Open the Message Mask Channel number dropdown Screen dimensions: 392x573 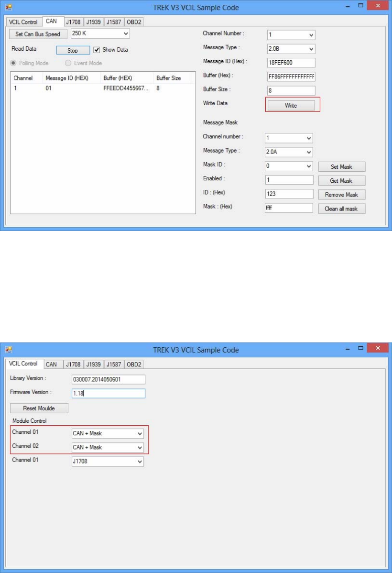tap(289, 138)
